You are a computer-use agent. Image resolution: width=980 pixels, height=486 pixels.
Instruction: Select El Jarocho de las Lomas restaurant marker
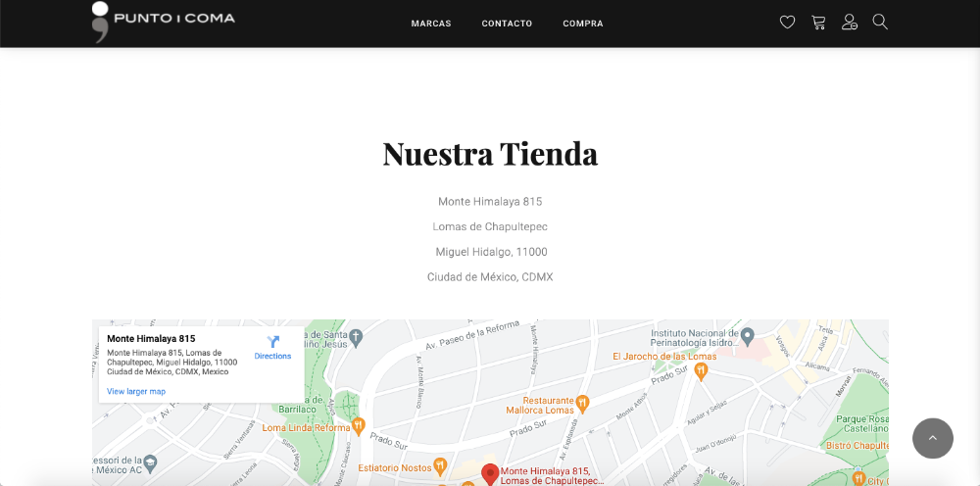pyautogui.click(x=700, y=370)
